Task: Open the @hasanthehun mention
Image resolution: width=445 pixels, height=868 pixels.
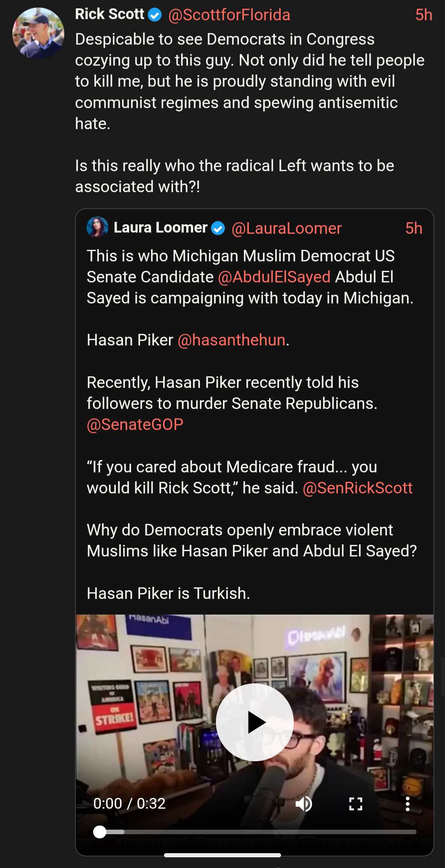Action: pos(232,340)
